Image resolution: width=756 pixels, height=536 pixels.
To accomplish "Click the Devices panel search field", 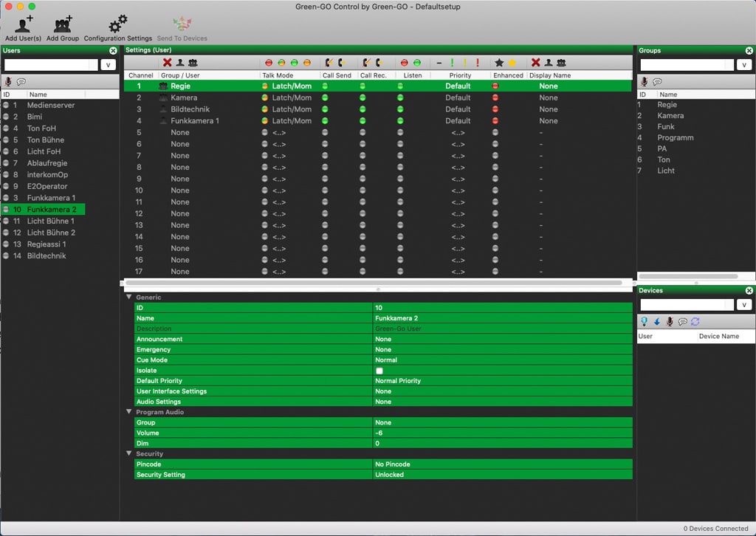I will coord(684,305).
